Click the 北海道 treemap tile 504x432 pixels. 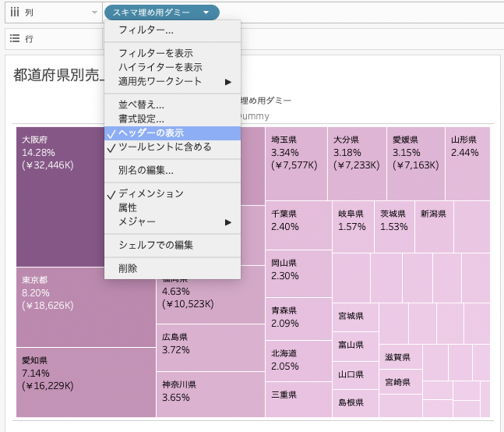(x=299, y=361)
